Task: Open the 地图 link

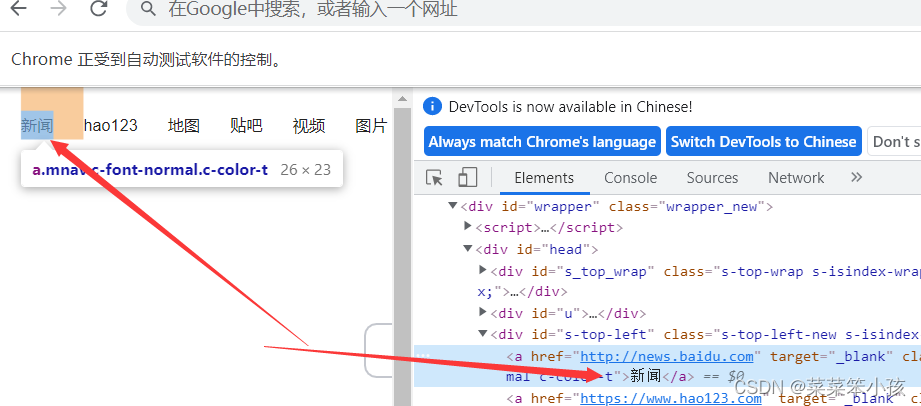Action: point(184,125)
